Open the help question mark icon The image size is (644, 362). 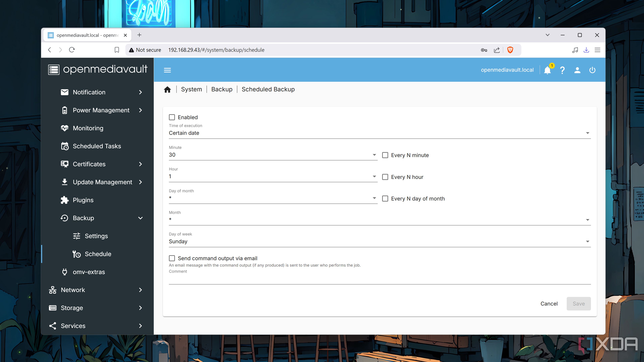pyautogui.click(x=562, y=70)
